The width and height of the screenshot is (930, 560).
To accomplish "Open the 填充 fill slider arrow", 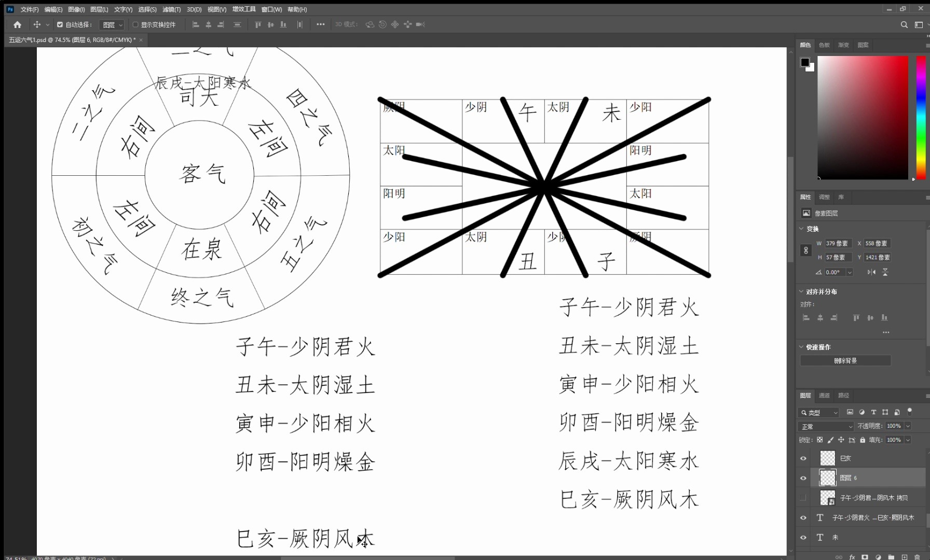I will point(908,440).
